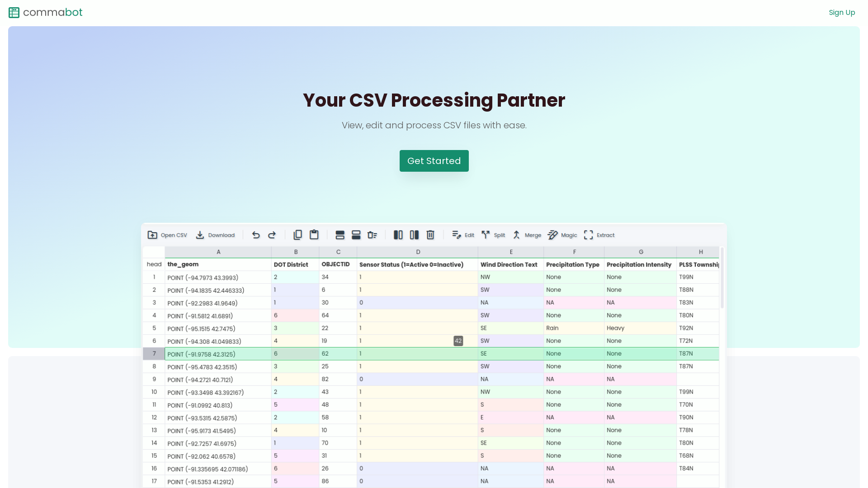Insert row above icon

(x=340, y=235)
